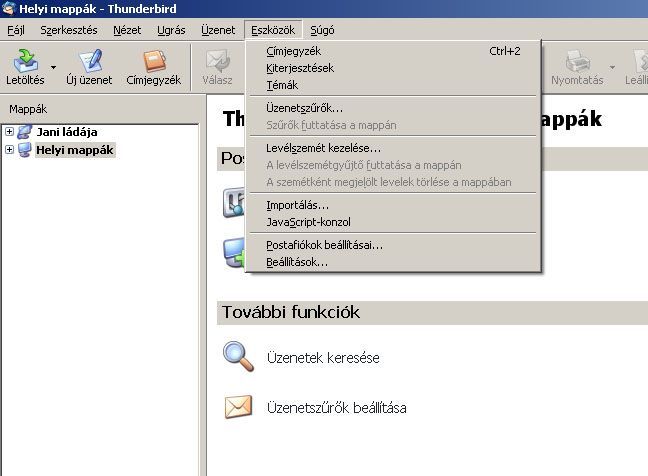Open the Nézet menu
The width and height of the screenshot is (648, 476).
pos(127,30)
